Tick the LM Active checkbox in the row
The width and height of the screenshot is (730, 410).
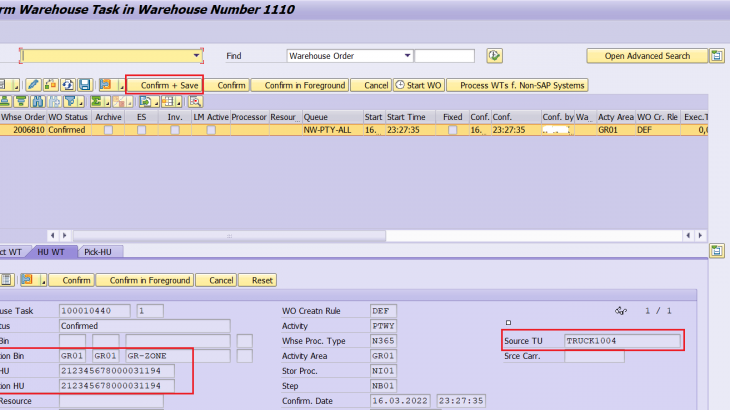tap(211, 130)
